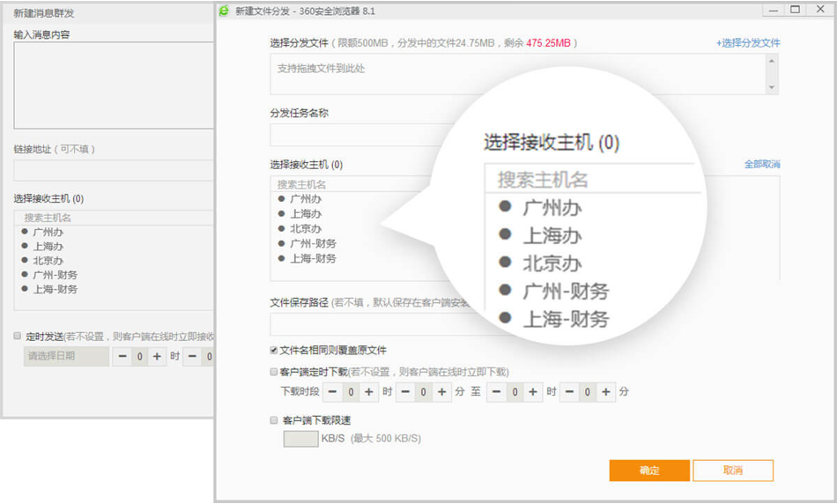Enable '客户端下载限速' checkbox
The height and width of the screenshot is (504, 837).
[x=274, y=420]
